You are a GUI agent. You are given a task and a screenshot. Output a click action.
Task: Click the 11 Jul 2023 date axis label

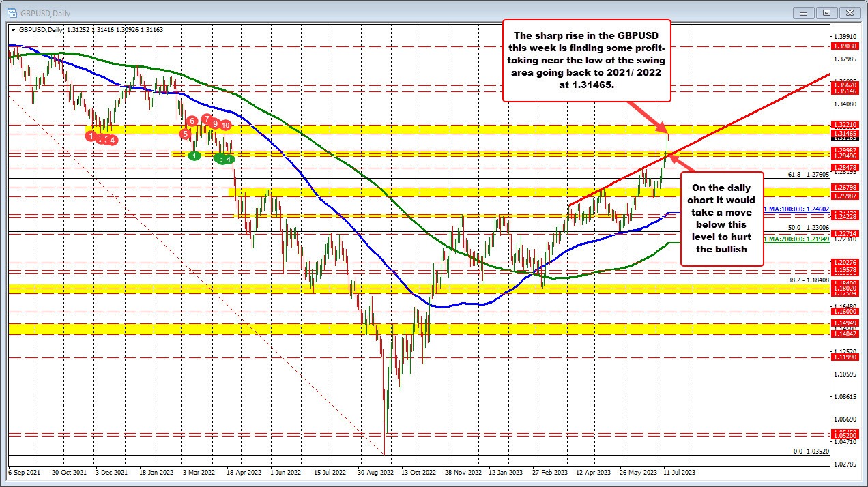click(678, 472)
